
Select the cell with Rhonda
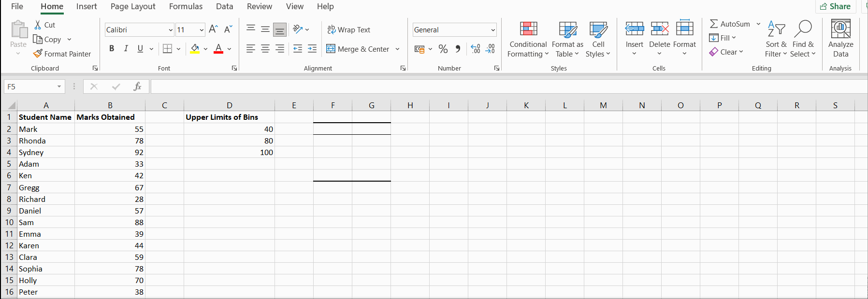tap(46, 141)
